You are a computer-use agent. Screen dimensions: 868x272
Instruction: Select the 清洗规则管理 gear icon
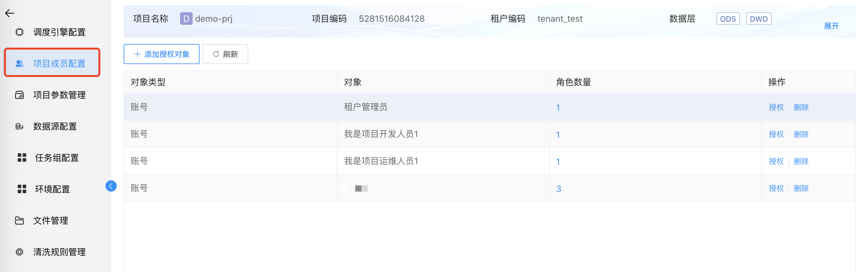tap(19, 252)
